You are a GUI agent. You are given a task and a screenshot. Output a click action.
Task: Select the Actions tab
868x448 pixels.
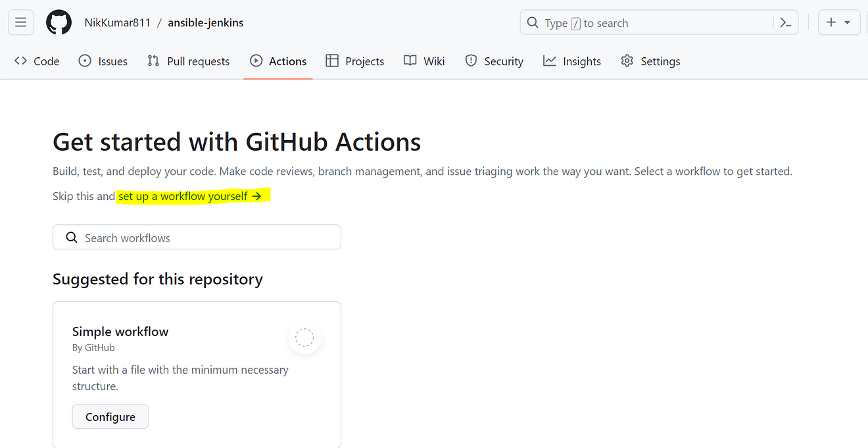pyautogui.click(x=278, y=61)
